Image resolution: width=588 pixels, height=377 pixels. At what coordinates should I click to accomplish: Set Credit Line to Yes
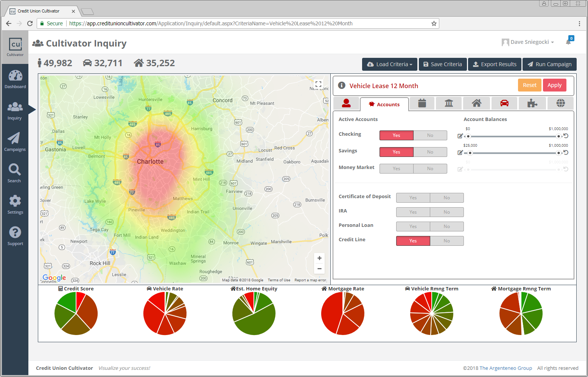413,241
